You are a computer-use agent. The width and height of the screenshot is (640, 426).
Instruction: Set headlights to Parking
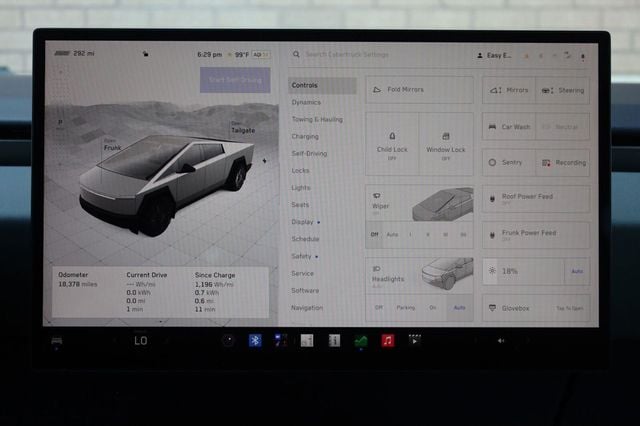click(x=406, y=307)
